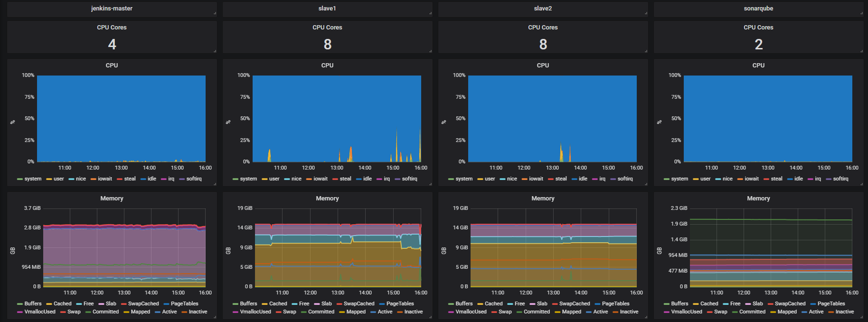Open the sonarqube row title menu

758,9
